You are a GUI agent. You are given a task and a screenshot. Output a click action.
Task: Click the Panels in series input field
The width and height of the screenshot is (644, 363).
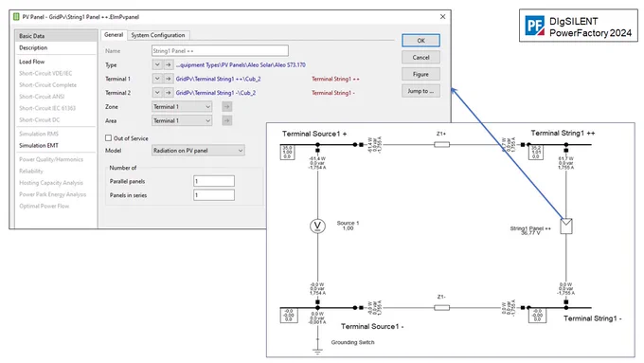click(214, 195)
